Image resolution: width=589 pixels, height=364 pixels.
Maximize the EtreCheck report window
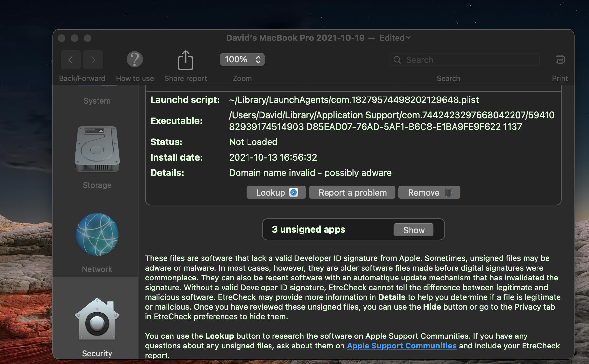(87, 38)
